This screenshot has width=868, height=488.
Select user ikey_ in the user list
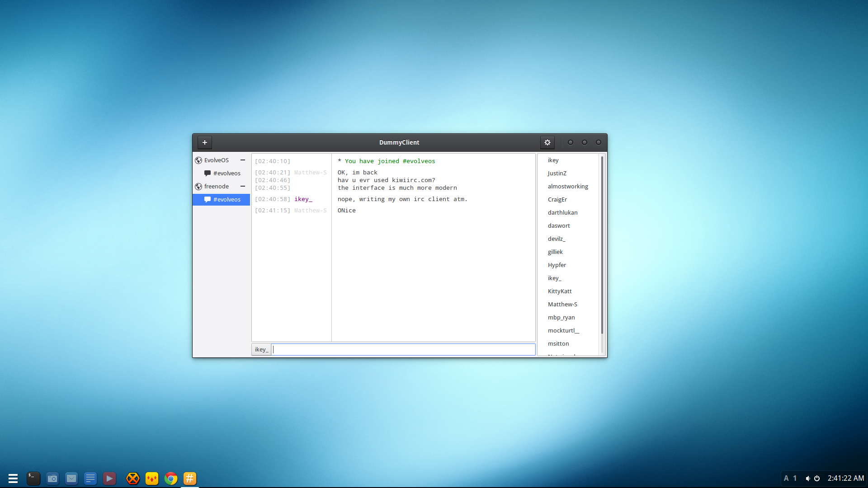(x=554, y=278)
